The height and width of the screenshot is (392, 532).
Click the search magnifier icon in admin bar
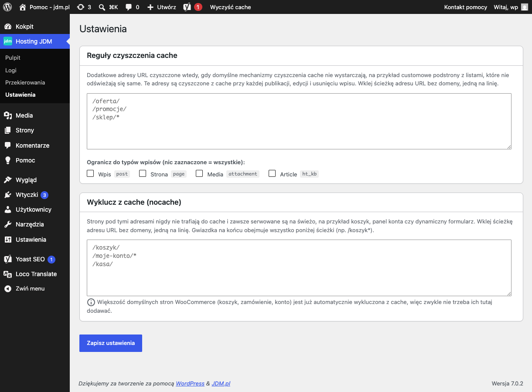[x=102, y=7]
